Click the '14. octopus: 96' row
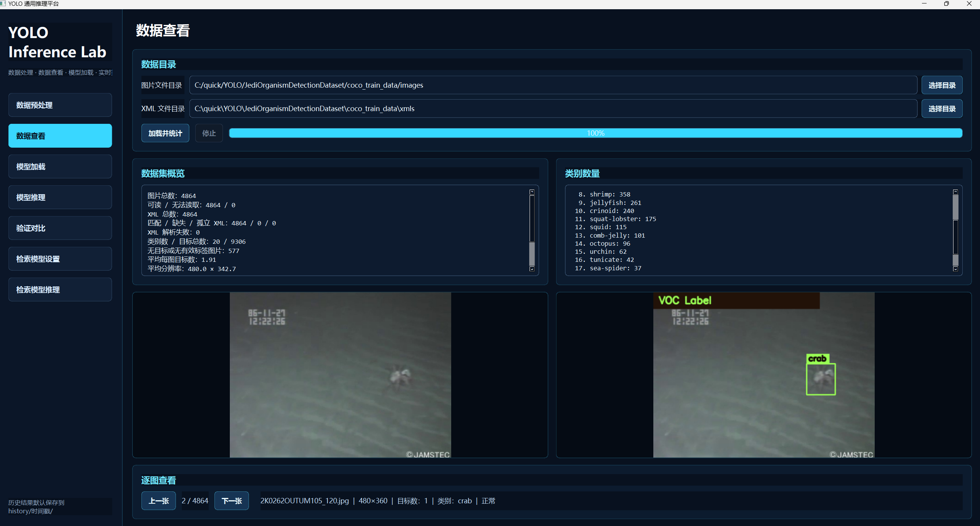 602,243
